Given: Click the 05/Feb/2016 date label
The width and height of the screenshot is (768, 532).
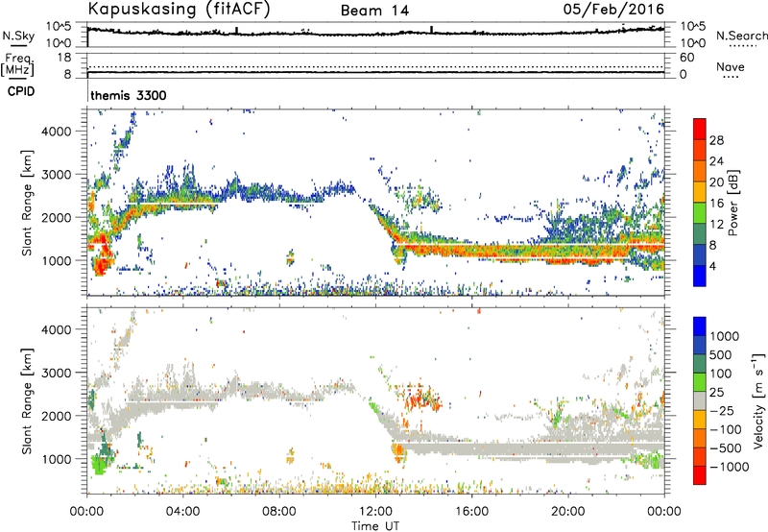Looking at the screenshot, I should click(x=613, y=9).
